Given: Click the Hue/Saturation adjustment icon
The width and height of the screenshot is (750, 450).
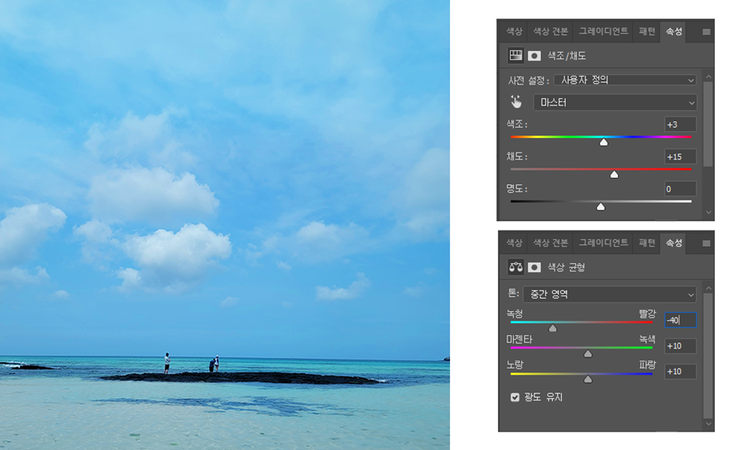Looking at the screenshot, I should pyautogui.click(x=515, y=55).
